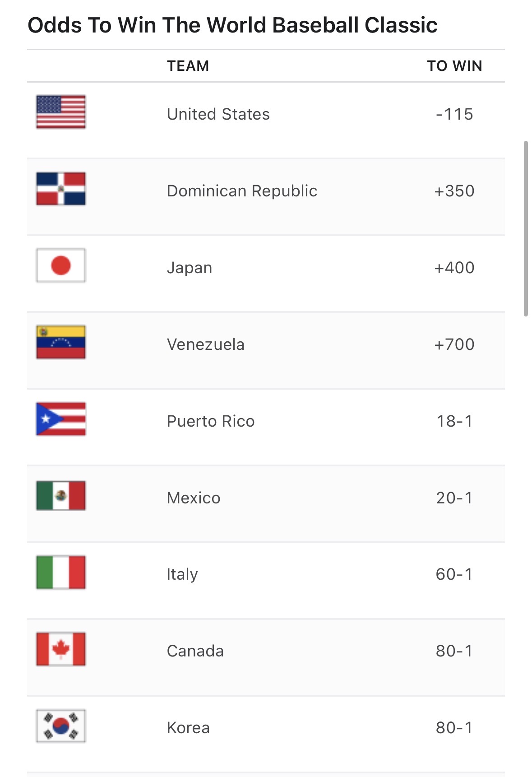
Task: Click the United States -115 odds value
Action: (x=454, y=114)
